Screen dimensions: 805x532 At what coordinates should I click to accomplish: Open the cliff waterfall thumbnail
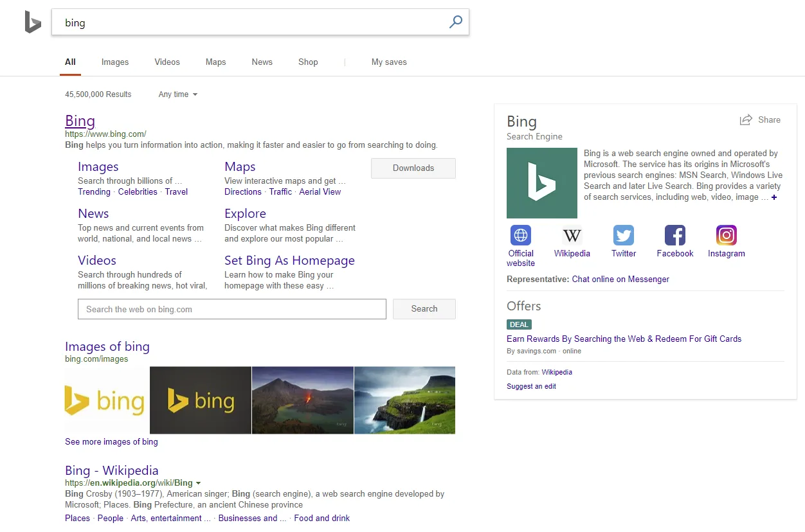tap(405, 400)
